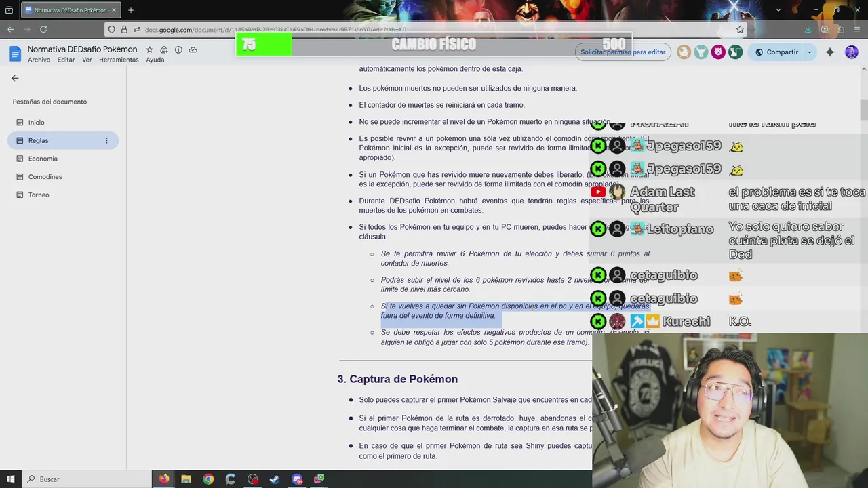Collapse the document tabs sidebar with back arrow
868x488 pixels.
point(15,78)
